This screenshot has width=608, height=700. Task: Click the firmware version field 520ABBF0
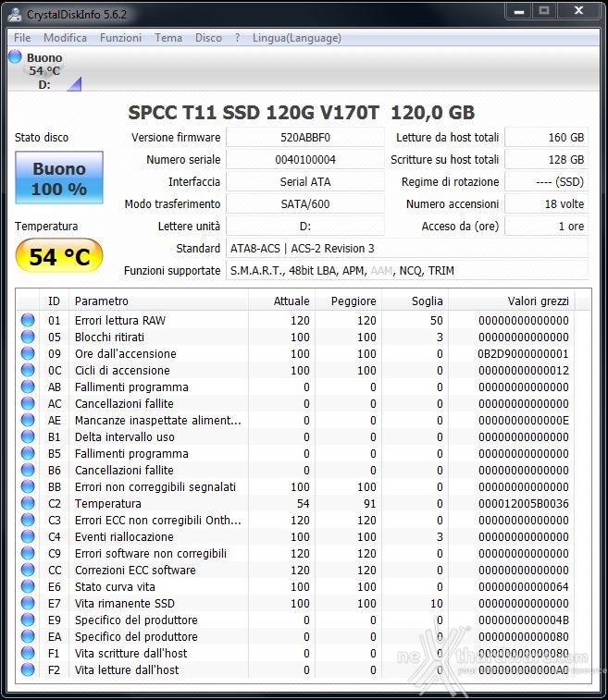pyautogui.click(x=305, y=137)
